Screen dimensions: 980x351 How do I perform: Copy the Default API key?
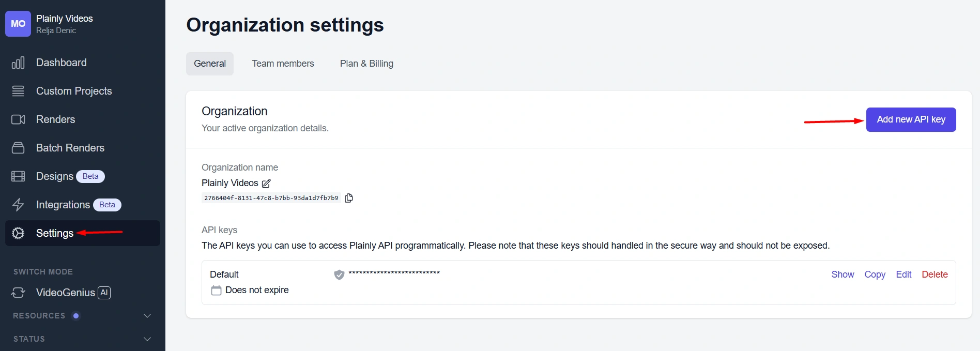point(875,274)
